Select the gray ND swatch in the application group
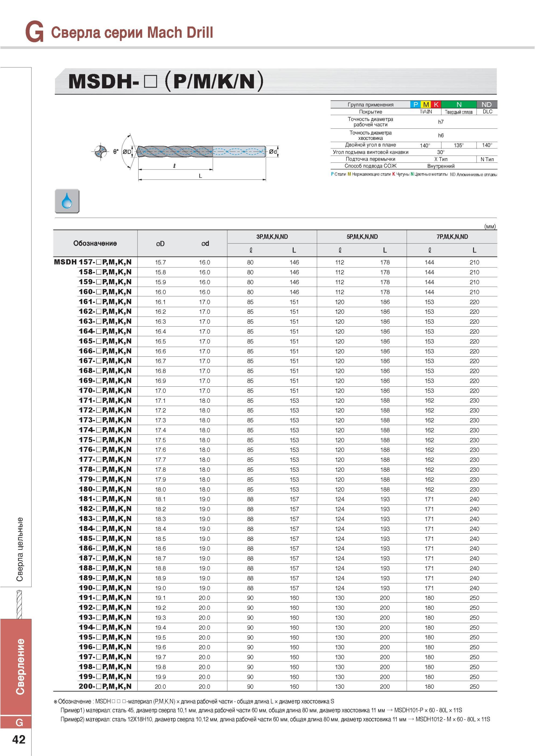This screenshot has width=535, height=756. coord(487,104)
